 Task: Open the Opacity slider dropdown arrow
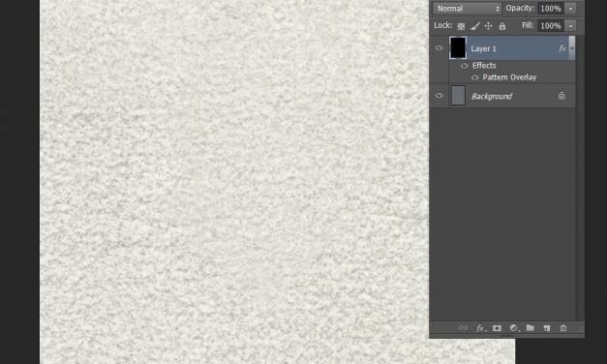coord(570,9)
